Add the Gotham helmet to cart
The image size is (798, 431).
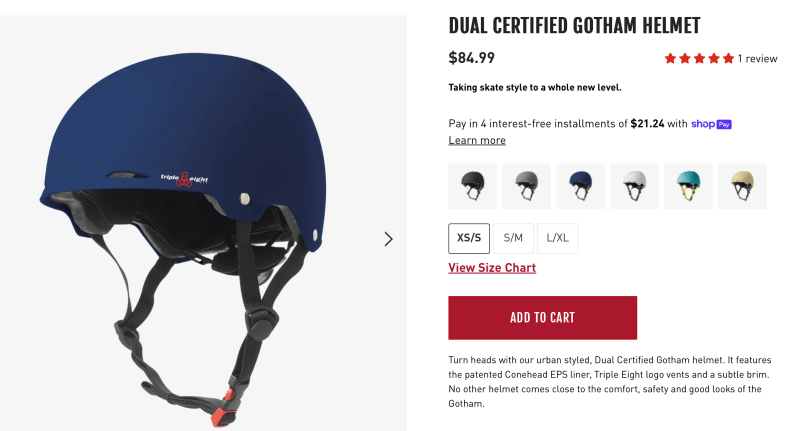click(543, 318)
